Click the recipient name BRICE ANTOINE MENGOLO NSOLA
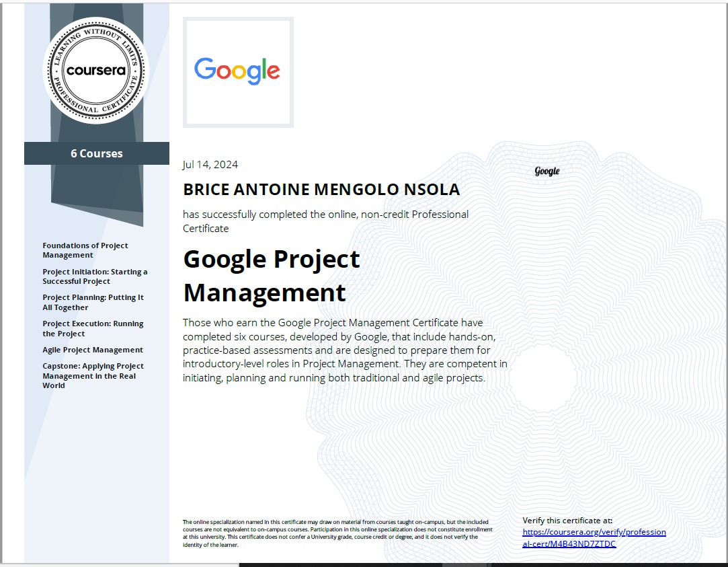The image size is (728, 567). tap(321, 189)
